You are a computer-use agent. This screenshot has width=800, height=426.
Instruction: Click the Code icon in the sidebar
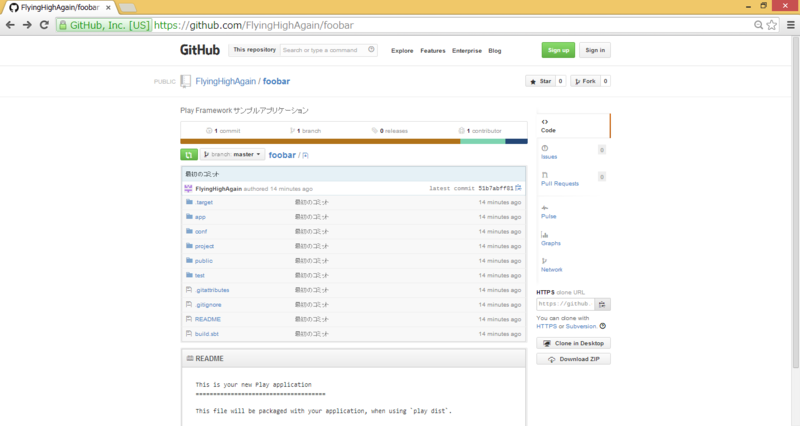point(544,122)
